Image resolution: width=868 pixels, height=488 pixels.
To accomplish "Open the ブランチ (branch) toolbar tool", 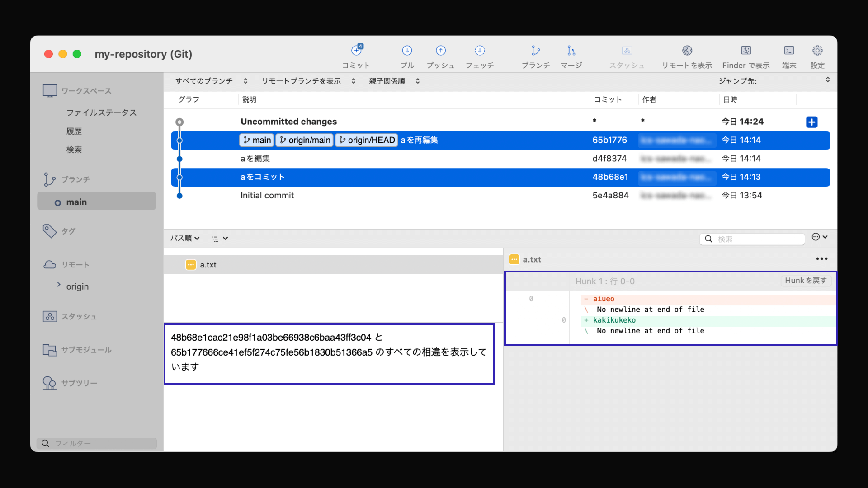I will (536, 56).
